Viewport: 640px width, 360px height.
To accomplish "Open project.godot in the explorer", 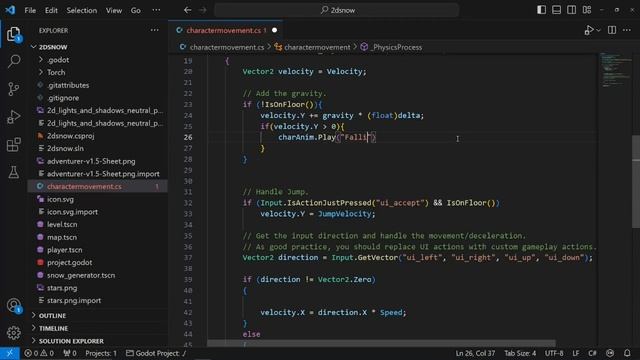I will 69,262.
